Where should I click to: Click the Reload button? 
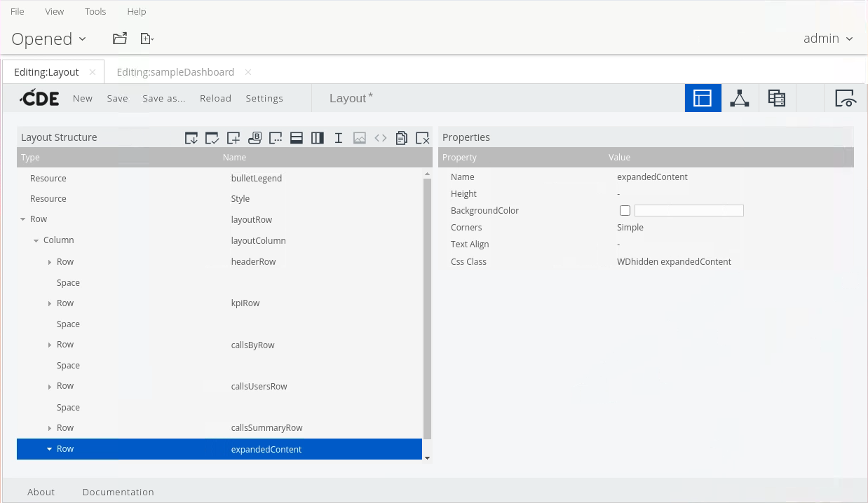[215, 98]
